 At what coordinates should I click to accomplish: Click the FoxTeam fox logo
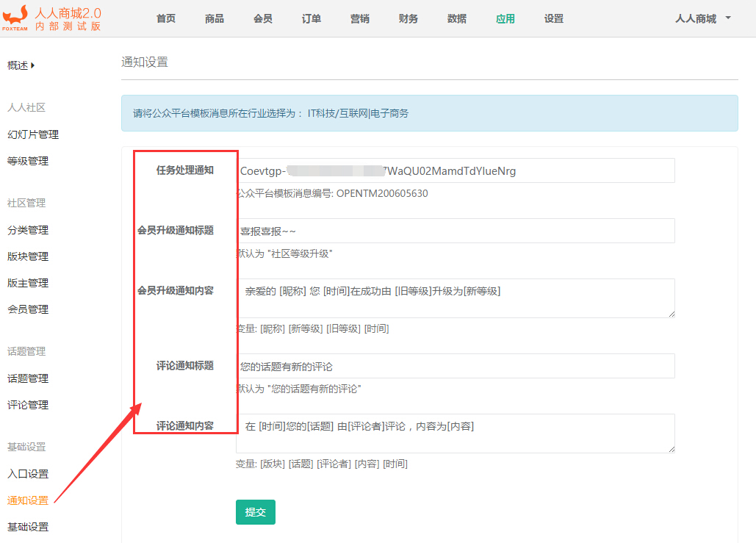15,16
